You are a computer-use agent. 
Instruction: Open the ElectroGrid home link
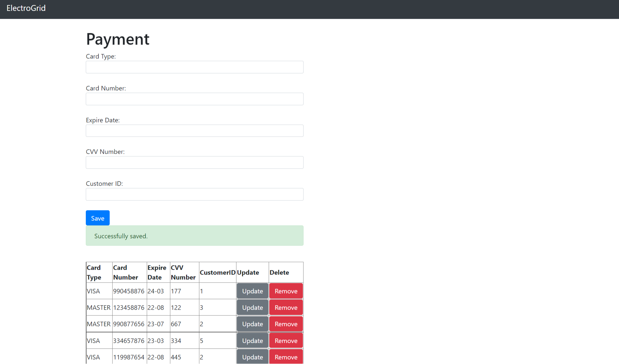pos(26,8)
